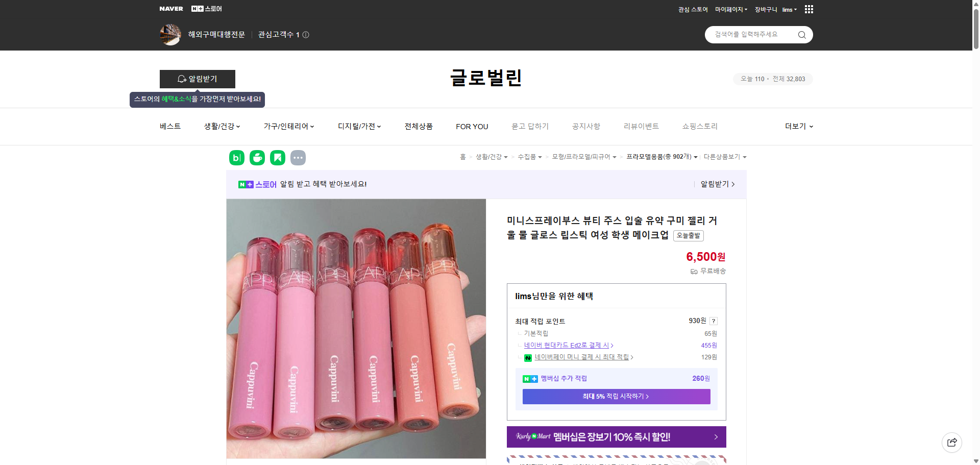980x465 pixels.
Task: Expand the 마이페이지 dropdown
Action: coord(731,9)
